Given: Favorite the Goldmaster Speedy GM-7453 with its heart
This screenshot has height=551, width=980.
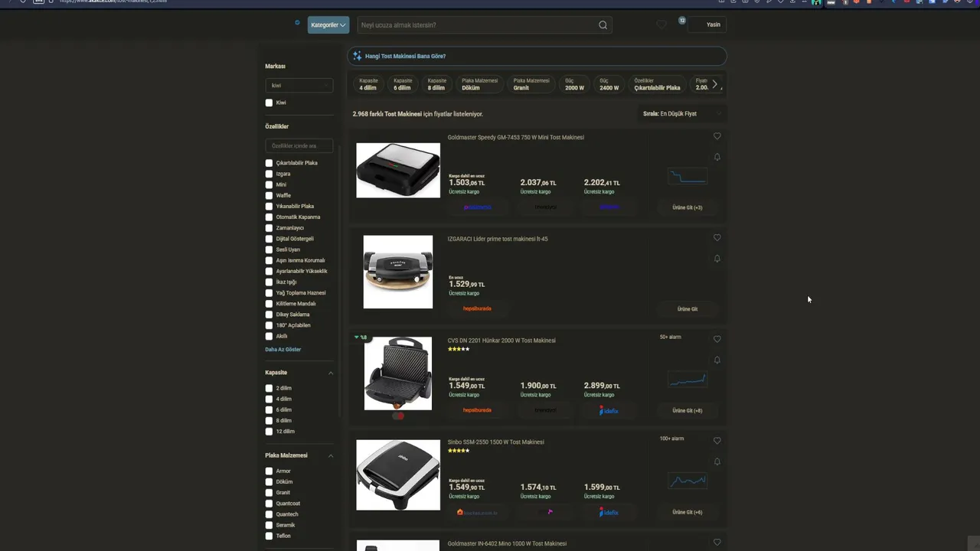Looking at the screenshot, I should 717,136.
